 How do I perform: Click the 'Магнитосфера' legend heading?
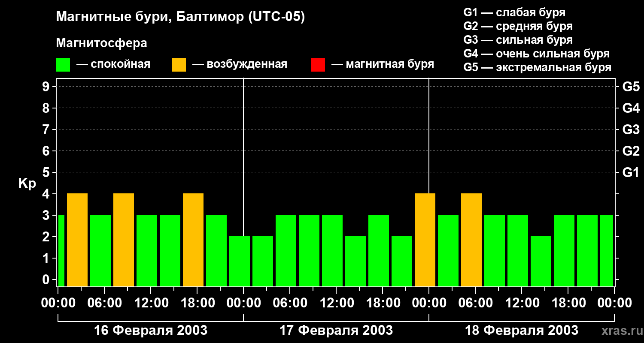pyautogui.click(x=101, y=43)
